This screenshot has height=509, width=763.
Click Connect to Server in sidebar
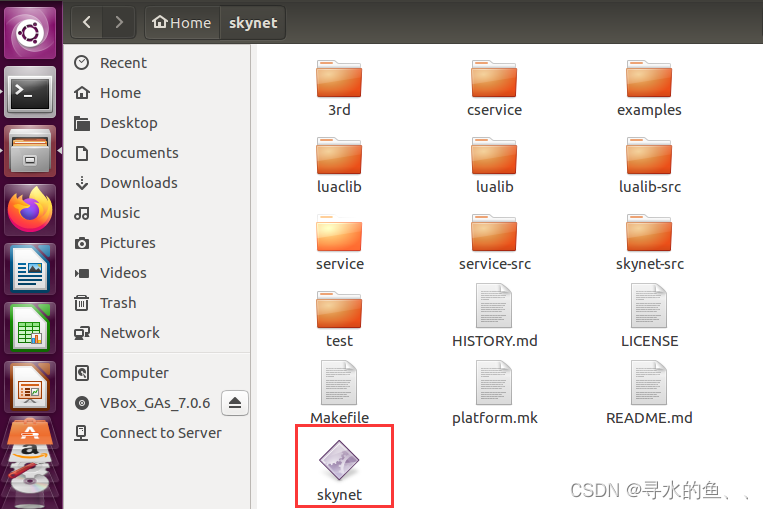(157, 433)
